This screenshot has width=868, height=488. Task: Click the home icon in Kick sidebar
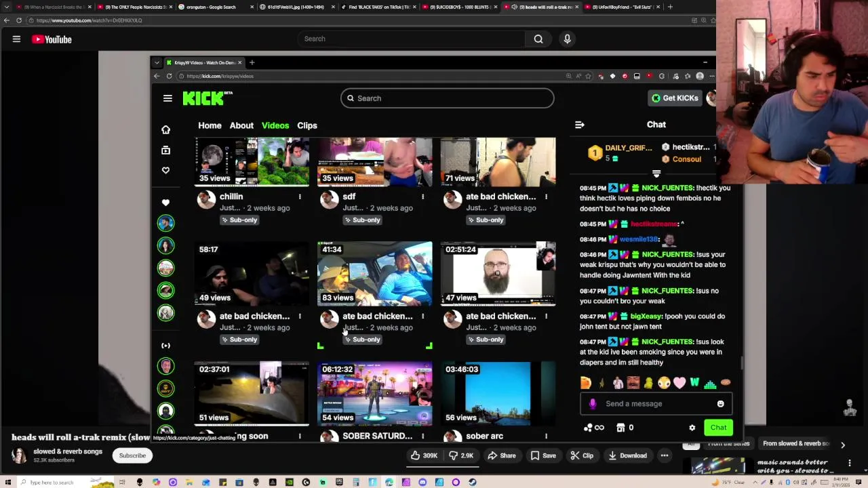point(165,129)
